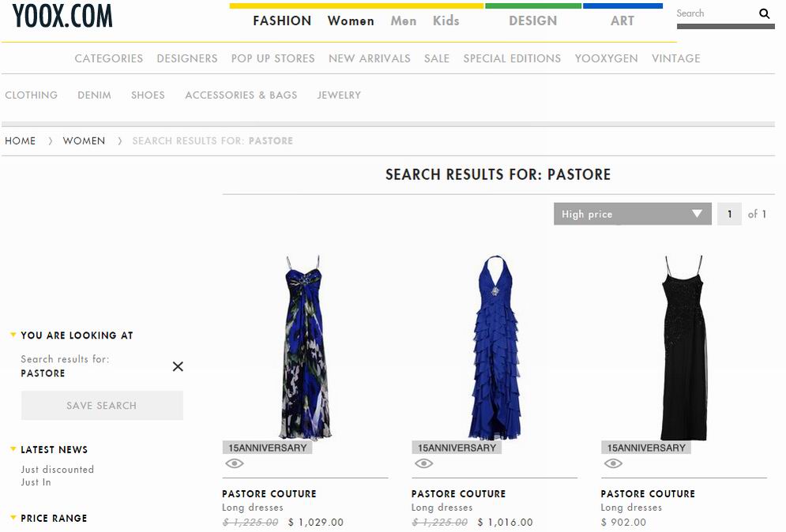Click PASTORE COUTURE title priced $902.00
Viewport: 786px width, 532px height.
click(648, 493)
